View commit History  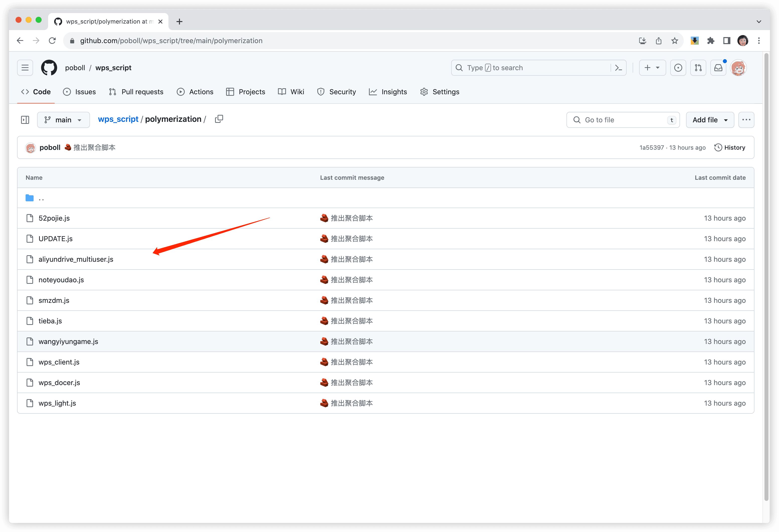[x=730, y=147]
